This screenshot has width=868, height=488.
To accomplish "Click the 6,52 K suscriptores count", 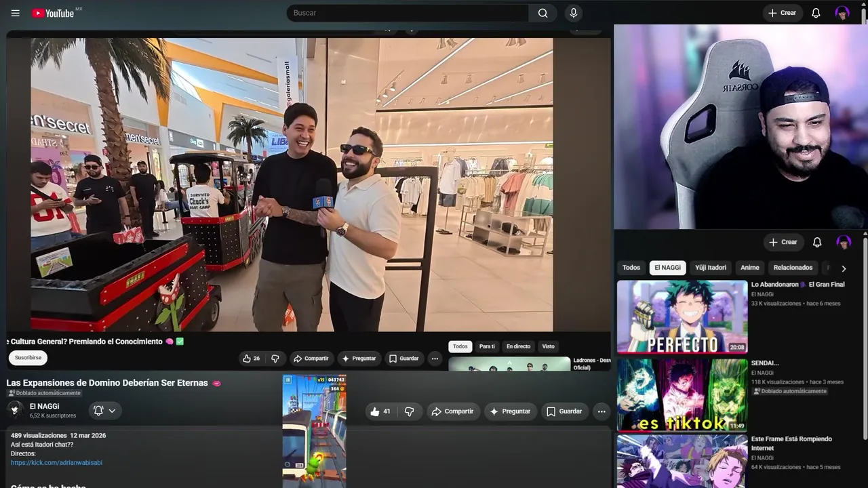I will click(x=53, y=415).
